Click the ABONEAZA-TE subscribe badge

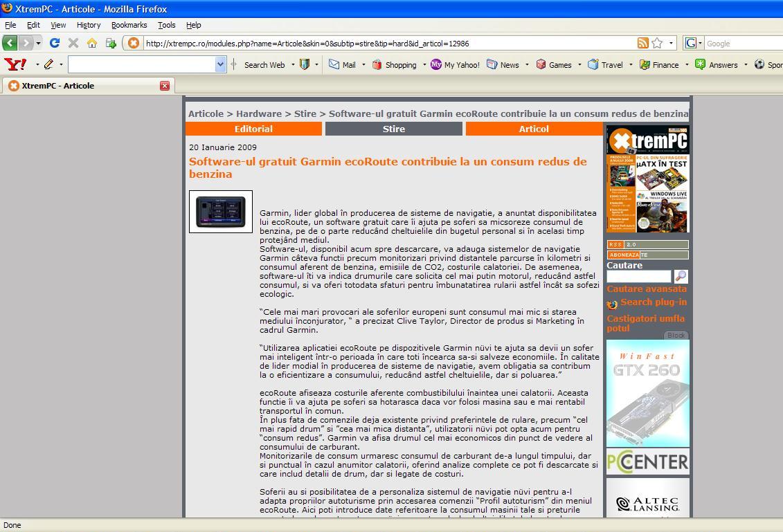click(x=648, y=255)
